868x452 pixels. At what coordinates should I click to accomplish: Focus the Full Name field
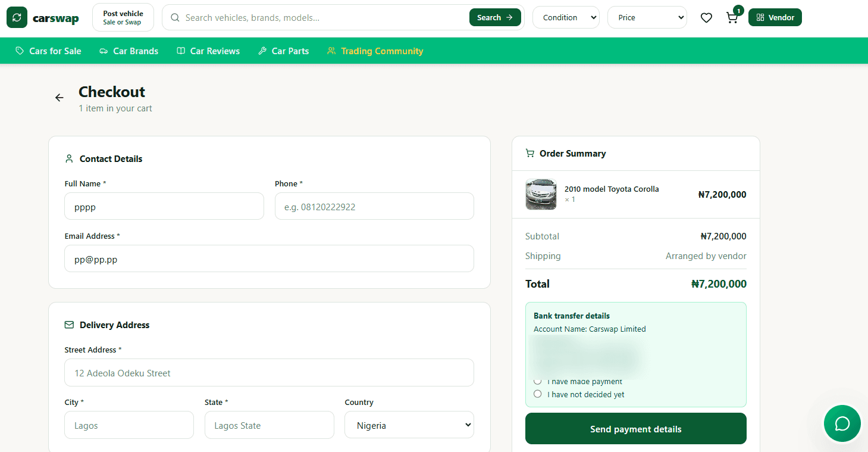(164, 207)
